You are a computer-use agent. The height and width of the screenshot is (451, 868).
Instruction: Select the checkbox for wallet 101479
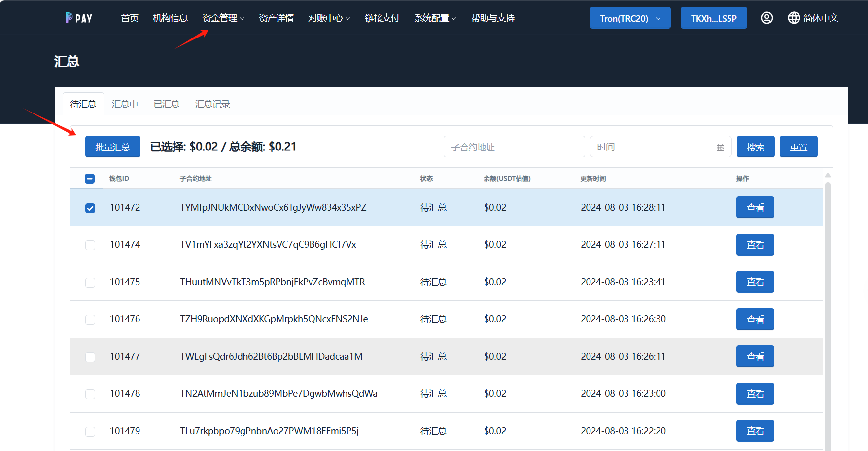(x=90, y=431)
